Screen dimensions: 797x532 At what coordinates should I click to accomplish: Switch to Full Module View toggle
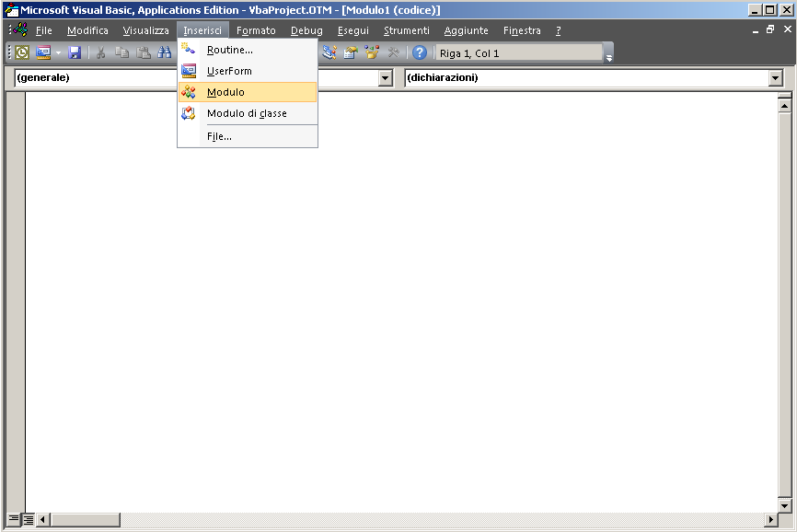coord(29,519)
